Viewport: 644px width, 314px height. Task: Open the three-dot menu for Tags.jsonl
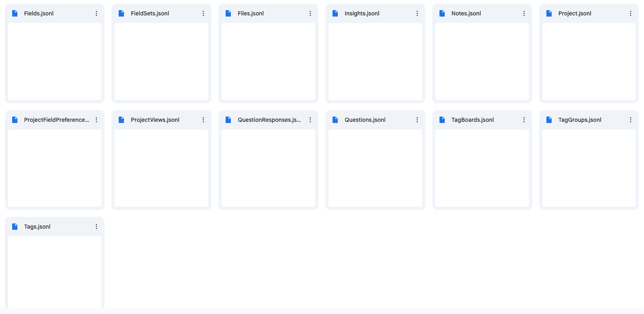pyautogui.click(x=96, y=227)
